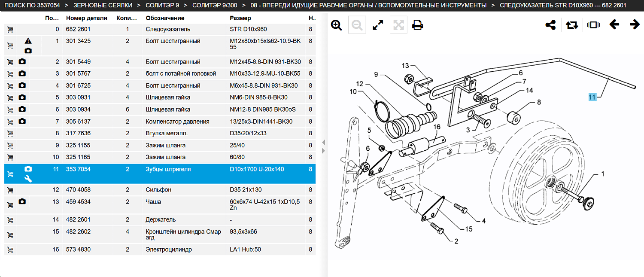Click Кронштейн цилиндра Смарагд cell
Screen dimensions: 644x277
183,234
